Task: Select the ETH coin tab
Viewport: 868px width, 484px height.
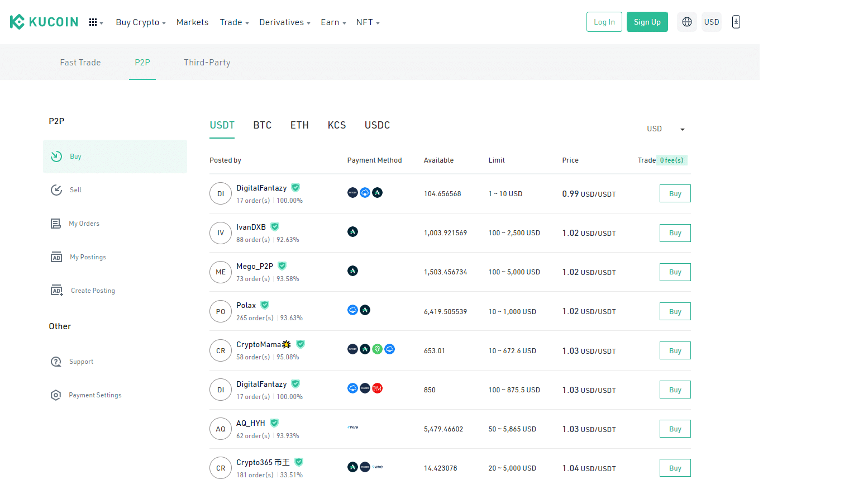Action: tap(299, 125)
